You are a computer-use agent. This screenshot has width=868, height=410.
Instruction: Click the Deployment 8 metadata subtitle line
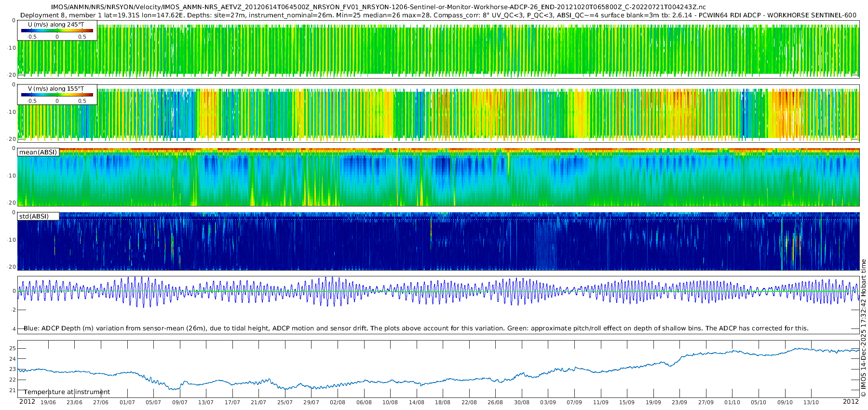tap(438, 15)
